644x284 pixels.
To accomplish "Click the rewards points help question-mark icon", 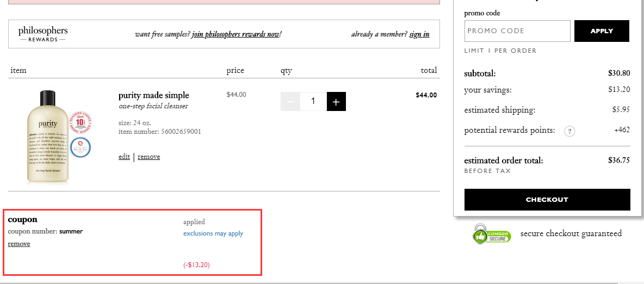I will (569, 131).
